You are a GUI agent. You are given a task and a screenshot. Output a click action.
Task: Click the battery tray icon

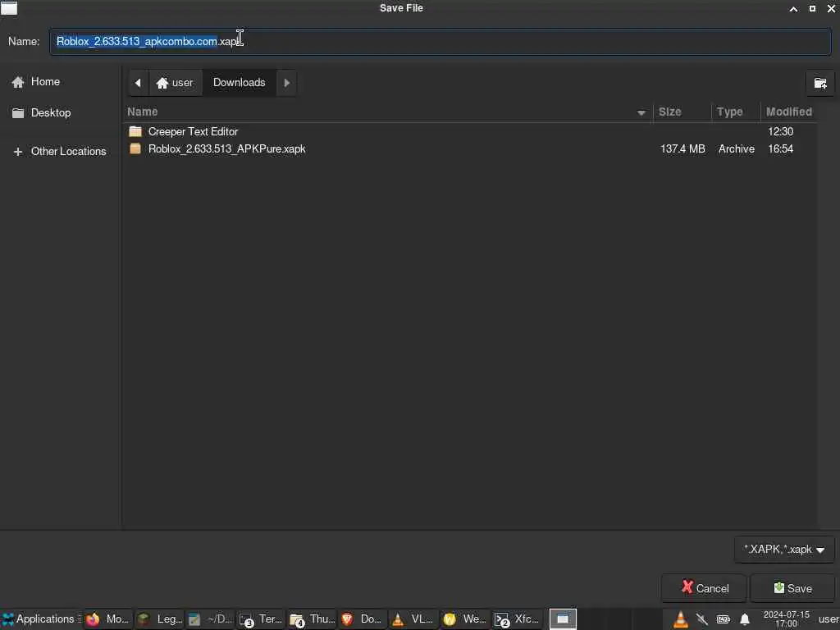tap(724, 620)
